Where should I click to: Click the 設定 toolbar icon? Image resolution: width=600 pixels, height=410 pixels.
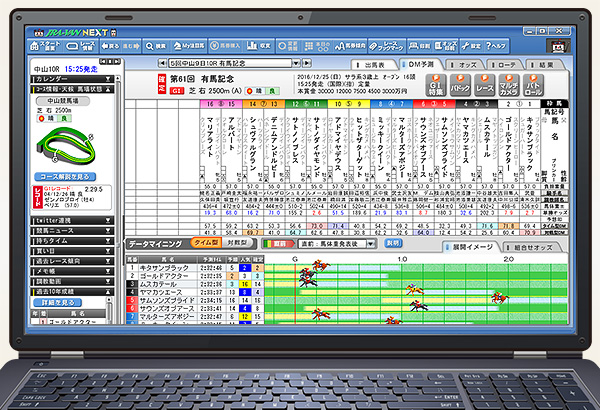[473, 46]
